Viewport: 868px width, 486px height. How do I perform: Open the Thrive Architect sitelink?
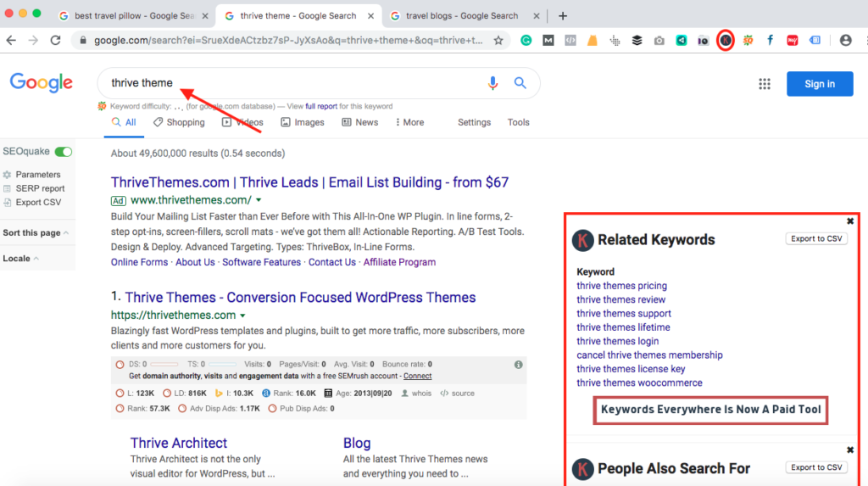click(178, 443)
